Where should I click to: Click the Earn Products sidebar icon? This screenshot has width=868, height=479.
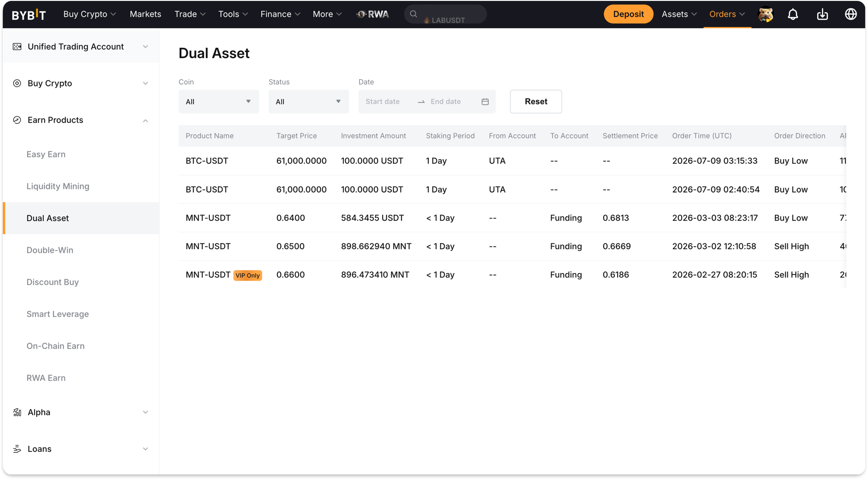17,120
